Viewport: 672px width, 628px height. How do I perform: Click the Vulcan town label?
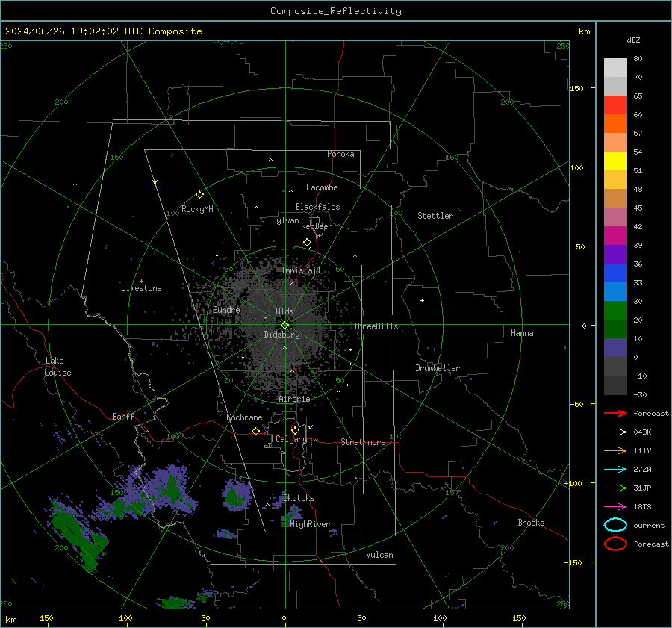click(x=379, y=555)
